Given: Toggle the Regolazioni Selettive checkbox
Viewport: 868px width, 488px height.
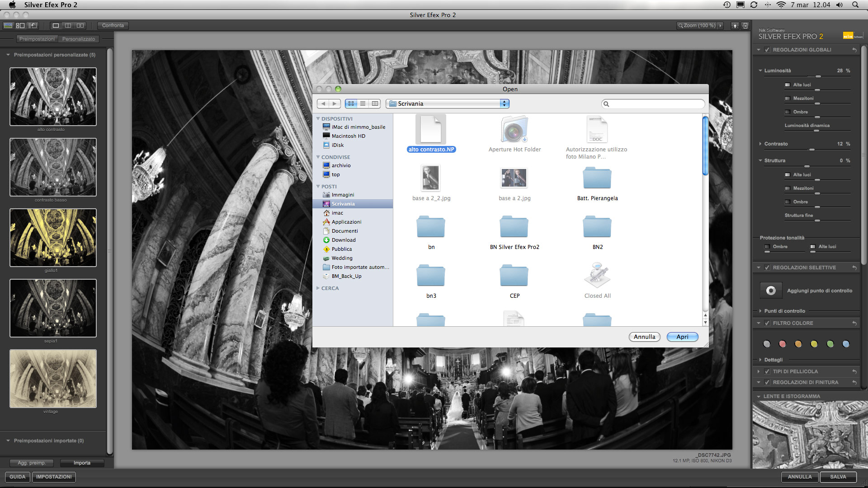Looking at the screenshot, I should pyautogui.click(x=767, y=267).
